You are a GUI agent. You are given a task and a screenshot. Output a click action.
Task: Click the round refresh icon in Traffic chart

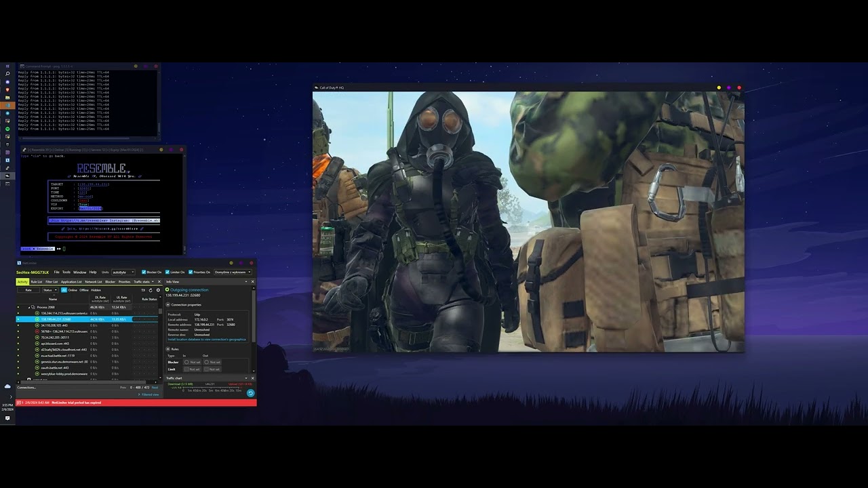point(251,393)
